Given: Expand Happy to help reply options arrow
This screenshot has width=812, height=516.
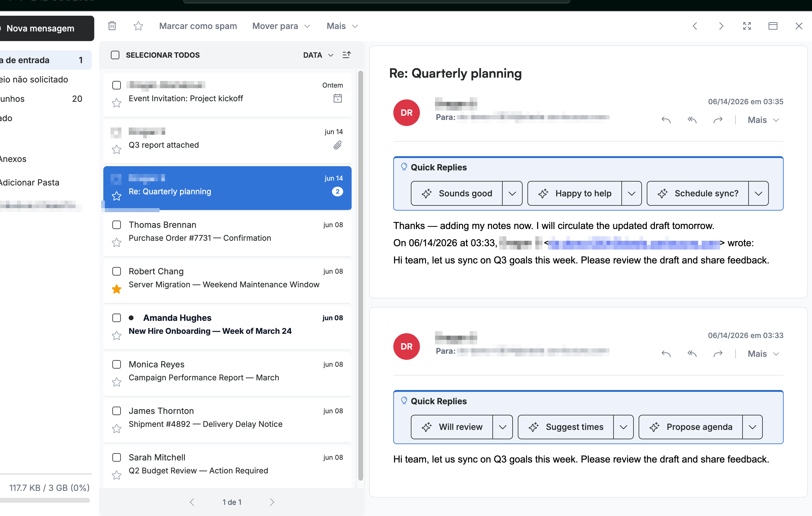Looking at the screenshot, I should coord(631,194).
